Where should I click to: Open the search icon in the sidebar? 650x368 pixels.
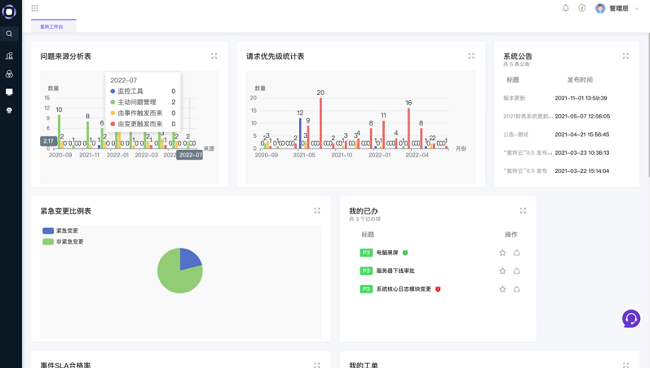(x=9, y=34)
